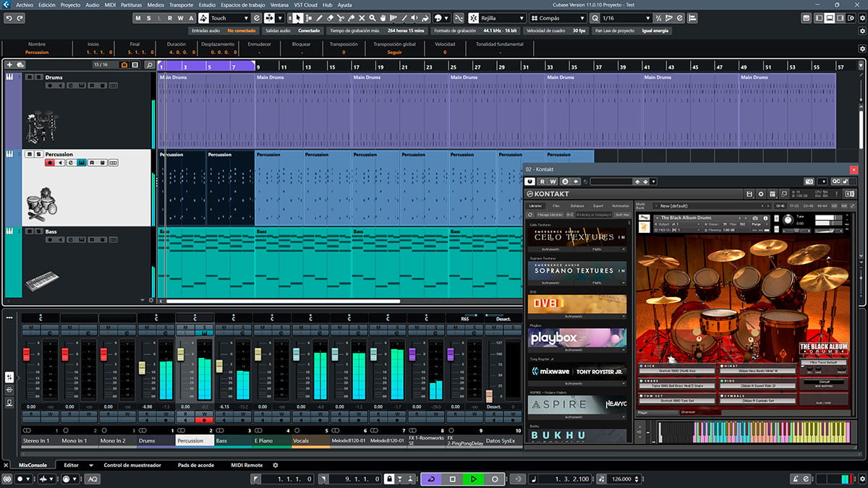Select the Percussion track name in track list
This screenshot has width=868, height=488.
tap(59, 154)
